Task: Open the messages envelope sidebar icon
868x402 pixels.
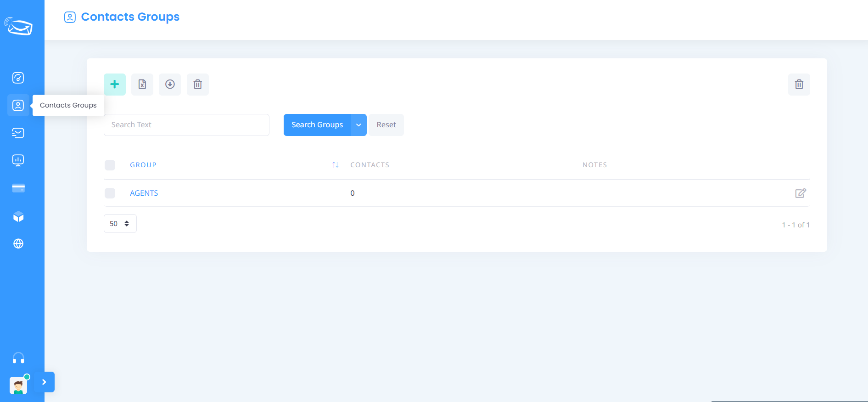Action: pos(18,133)
